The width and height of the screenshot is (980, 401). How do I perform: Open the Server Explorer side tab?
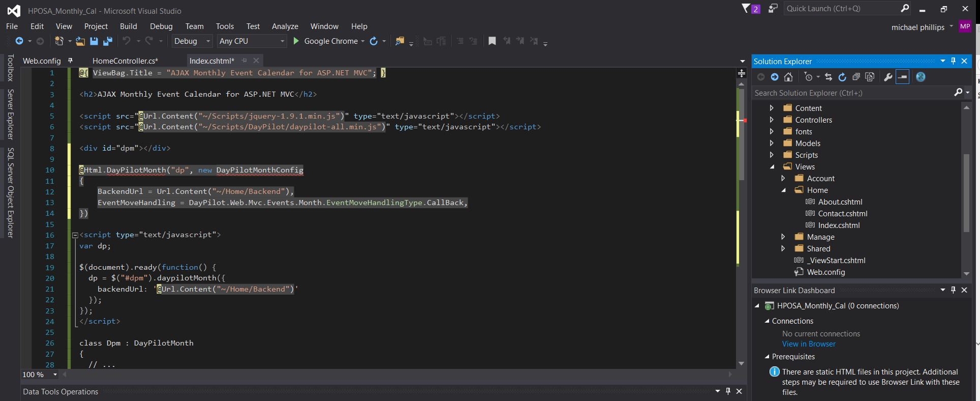[x=10, y=114]
